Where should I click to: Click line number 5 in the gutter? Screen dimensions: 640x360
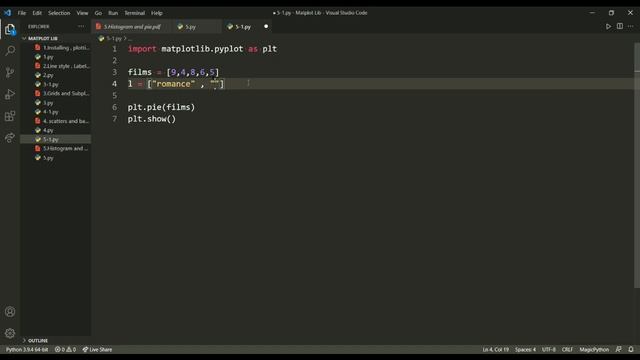pyautogui.click(x=115, y=96)
